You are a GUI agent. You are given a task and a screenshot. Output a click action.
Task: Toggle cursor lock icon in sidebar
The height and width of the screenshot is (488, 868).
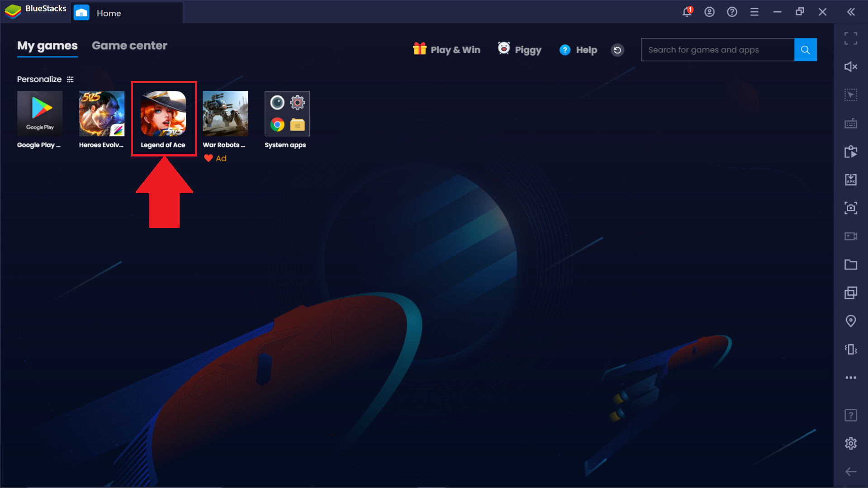coord(851,95)
